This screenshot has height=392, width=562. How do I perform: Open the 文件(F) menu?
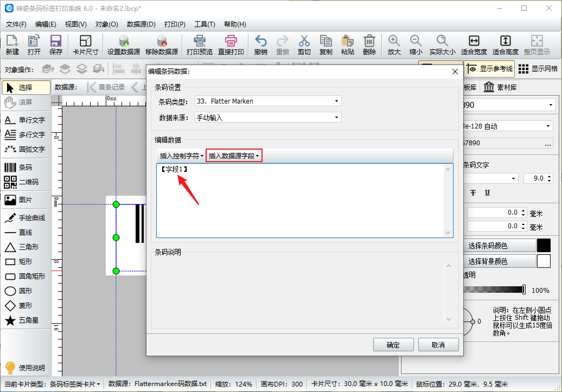(16, 24)
